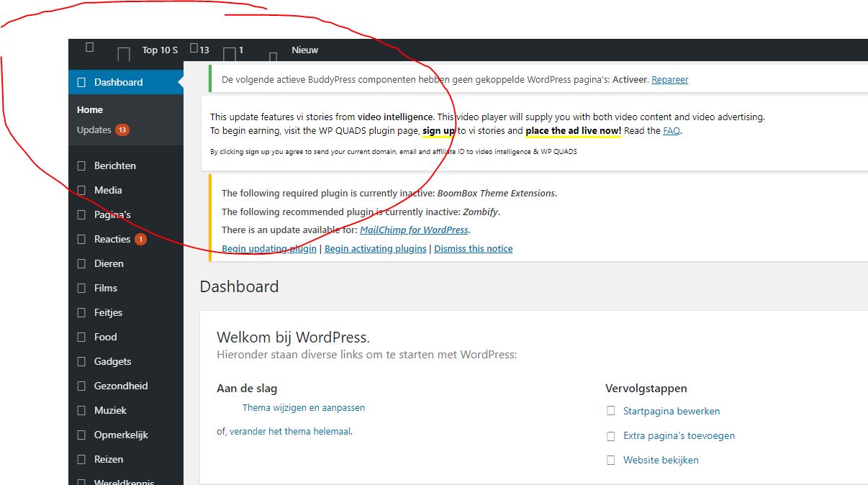This screenshot has width=868, height=485.
Task: Click the Extra pagina's toevoegen plus icon
Action: click(610, 436)
